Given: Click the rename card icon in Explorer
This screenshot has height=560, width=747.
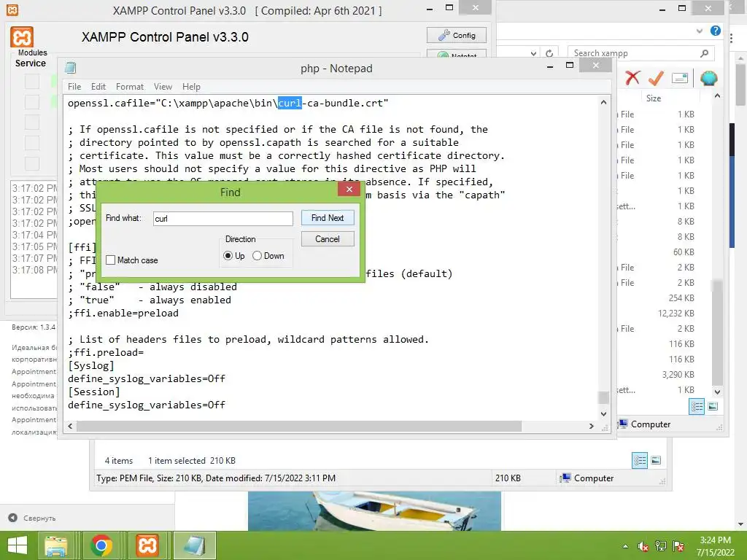Looking at the screenshot, I should 680,77.
